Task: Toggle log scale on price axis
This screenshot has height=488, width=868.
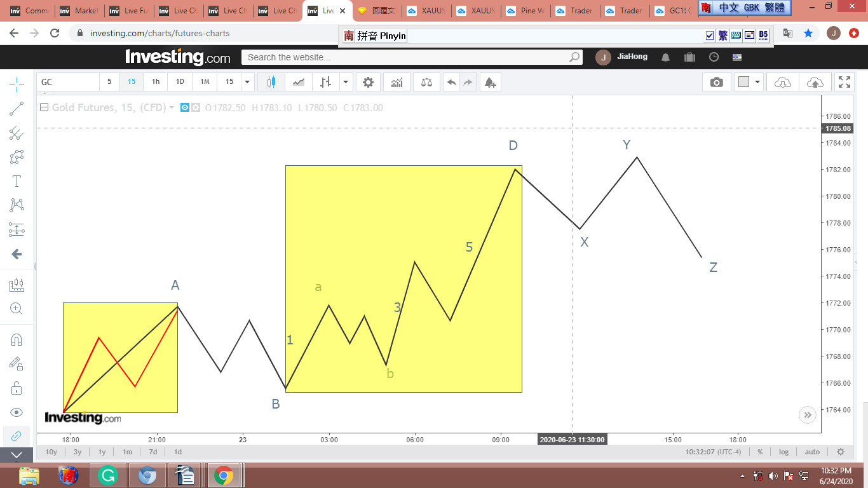Action: [x=783, y=452]
